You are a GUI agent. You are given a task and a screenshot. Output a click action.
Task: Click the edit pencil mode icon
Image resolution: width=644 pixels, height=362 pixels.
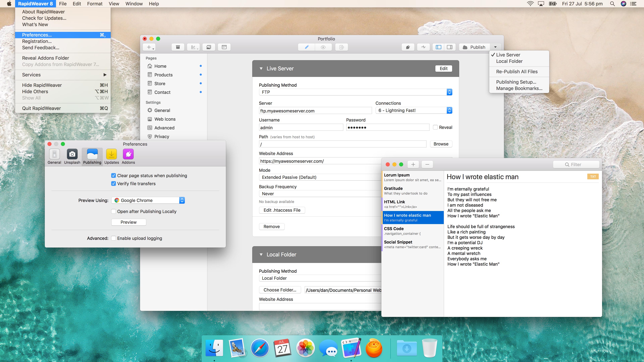click(307, 47)
